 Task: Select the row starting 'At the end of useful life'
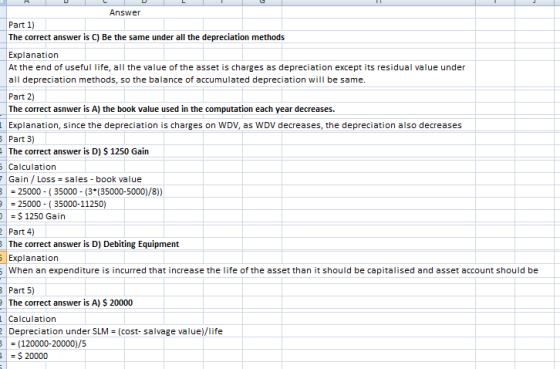pos(237,68)
